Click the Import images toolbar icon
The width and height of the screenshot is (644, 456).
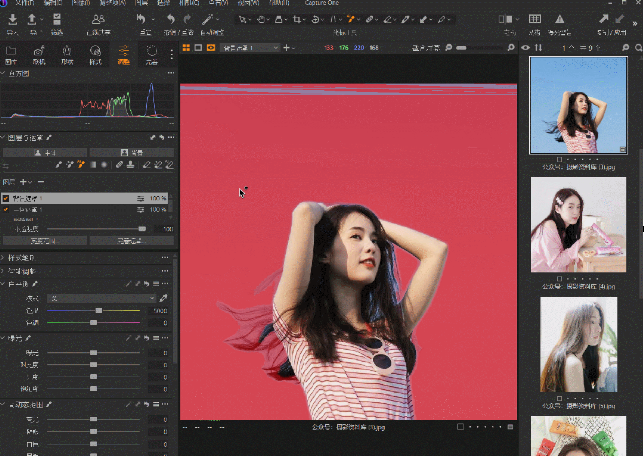(x=13, y=20)
